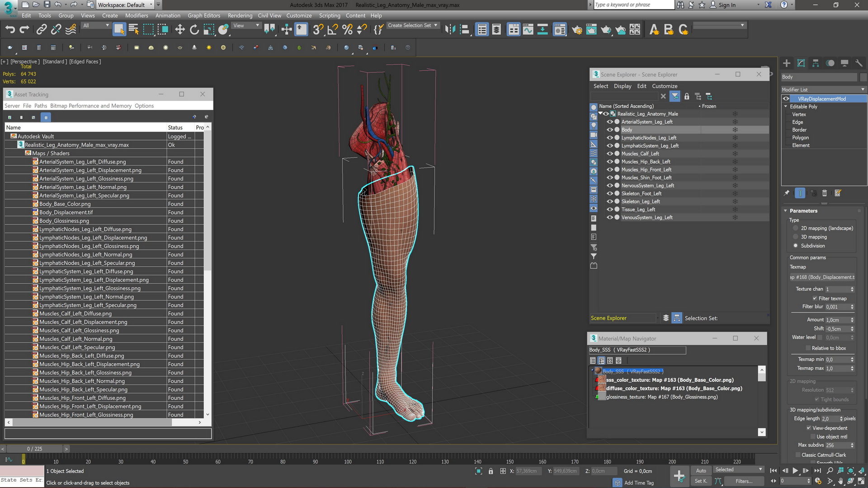The image size is (868, 488).
Task: Click the Scene Explorer lock selection icon
Action: (687, 96)
